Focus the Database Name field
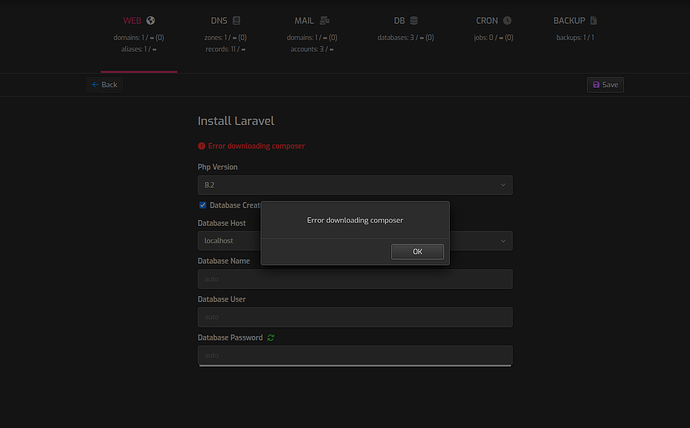690x428 pixels. click(355, 279)
